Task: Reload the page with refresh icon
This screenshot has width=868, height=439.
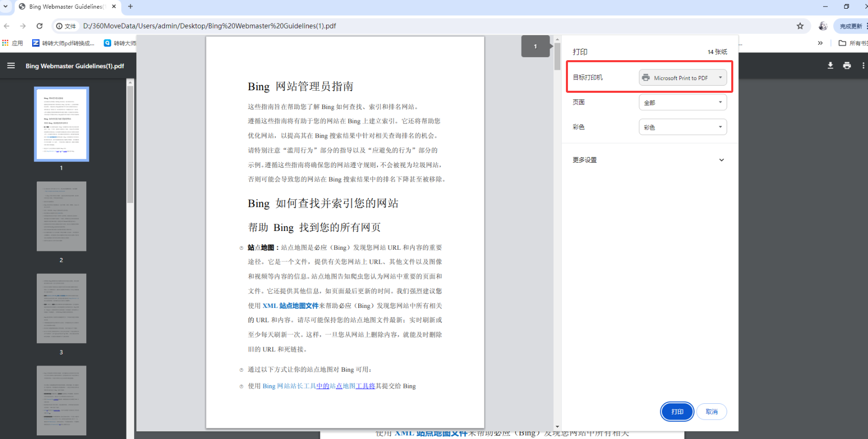Action: [x=40, y=26]
